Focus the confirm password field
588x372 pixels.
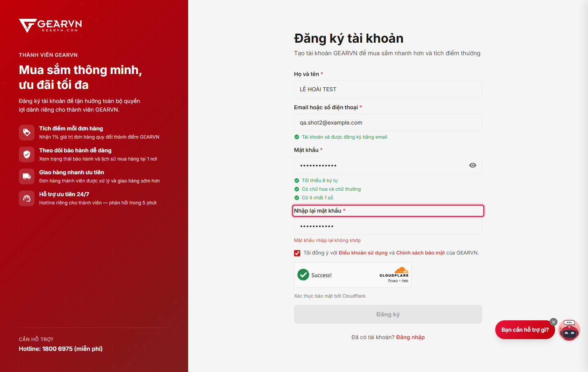[388, 226]
